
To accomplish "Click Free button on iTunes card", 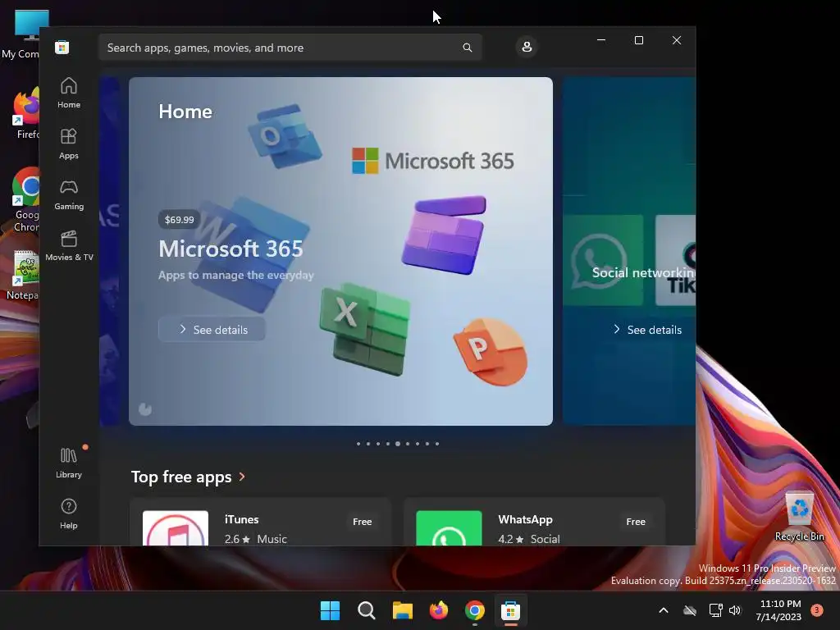I will (x=362, y=522).
